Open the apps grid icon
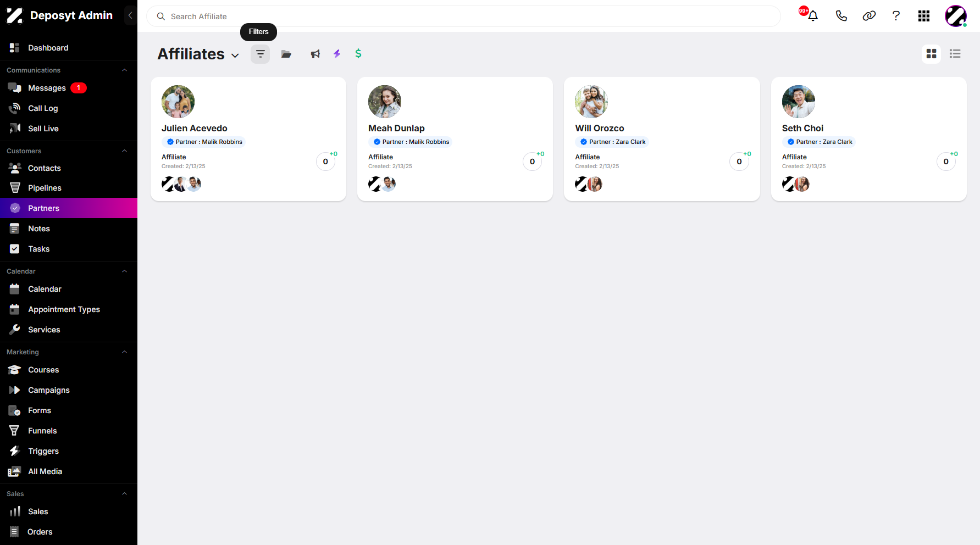The height and width of the screenshot is (545, 980). tap(924, 16)
